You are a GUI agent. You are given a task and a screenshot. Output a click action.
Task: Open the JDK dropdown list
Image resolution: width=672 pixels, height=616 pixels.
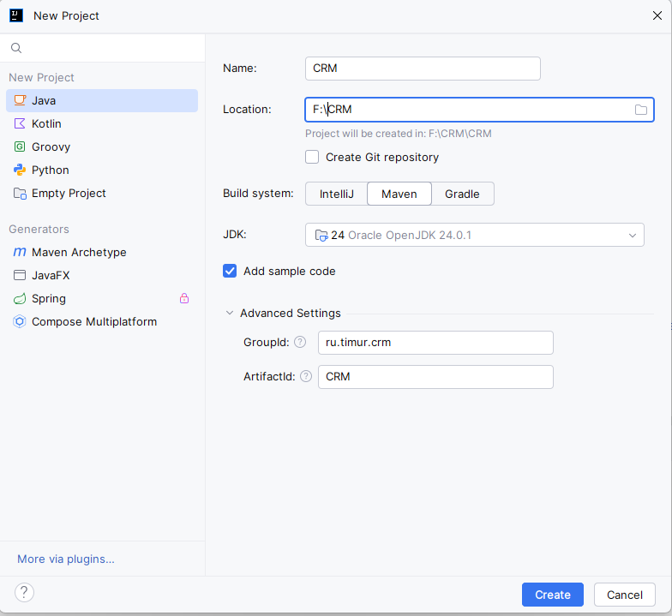(474, 235)
